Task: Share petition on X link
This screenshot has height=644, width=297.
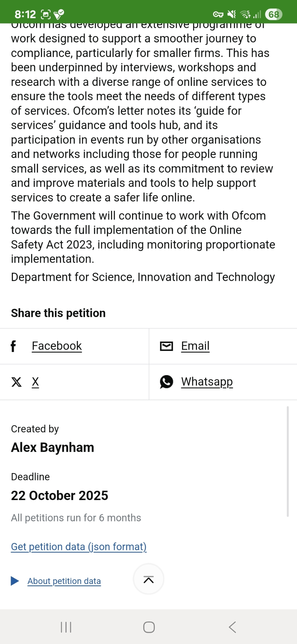Action: pos(35,382)
